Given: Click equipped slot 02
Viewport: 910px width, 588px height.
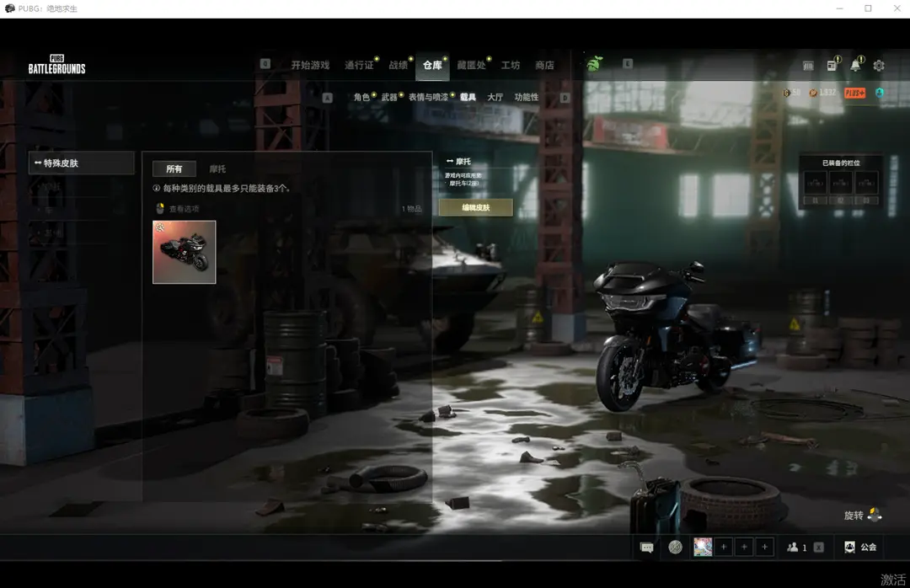Looking at the screenshot, I should [x=841, y=188].
